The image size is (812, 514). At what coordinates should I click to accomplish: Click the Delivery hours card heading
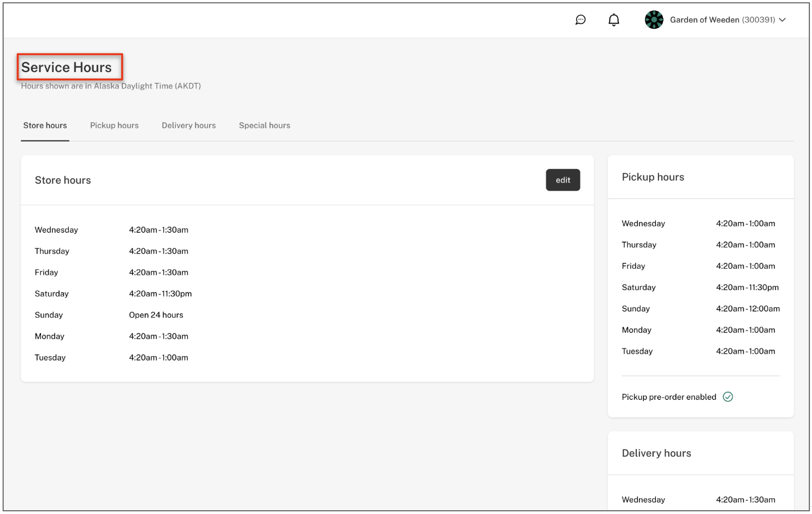pyautogui.click(x=656, y=453)
